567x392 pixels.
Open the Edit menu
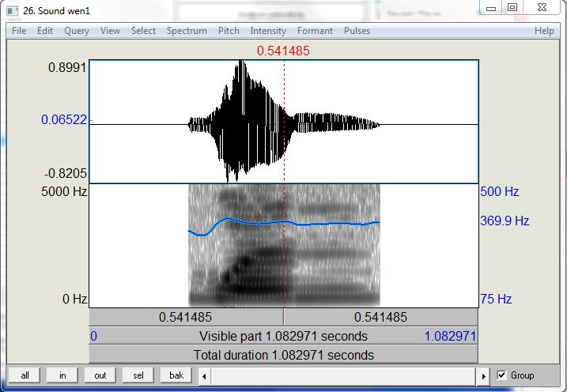click(x=45, y=31)
